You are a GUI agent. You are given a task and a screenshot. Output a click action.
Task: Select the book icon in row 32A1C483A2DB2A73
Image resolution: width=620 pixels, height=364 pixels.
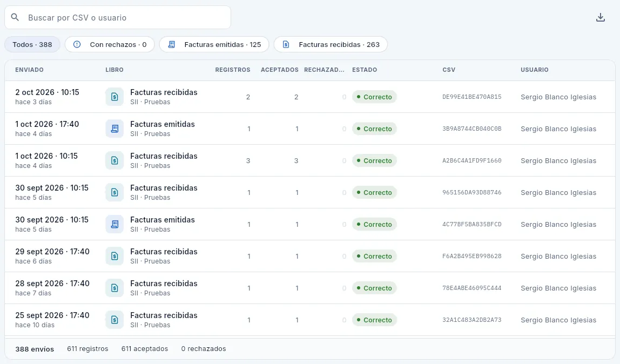(x=114, y=320)
